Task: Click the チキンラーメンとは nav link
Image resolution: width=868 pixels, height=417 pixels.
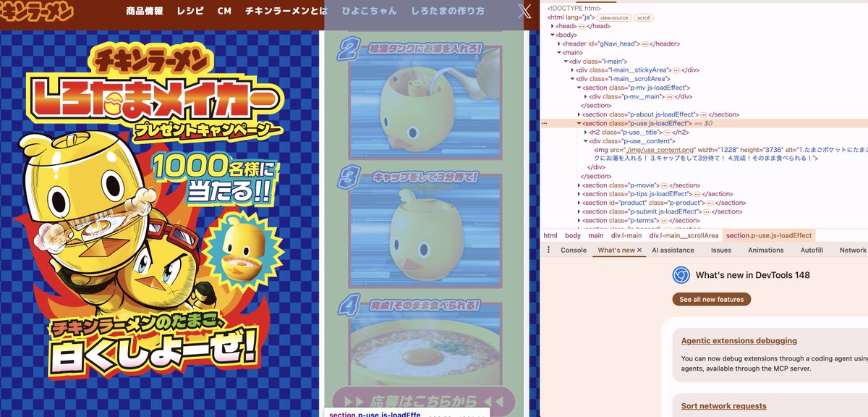Action: click(286, 11)
